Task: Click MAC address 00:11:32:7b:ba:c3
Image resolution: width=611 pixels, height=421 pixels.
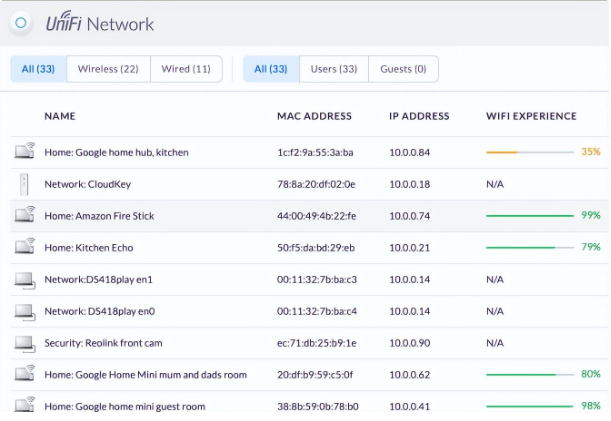Action: click(317, 279)
